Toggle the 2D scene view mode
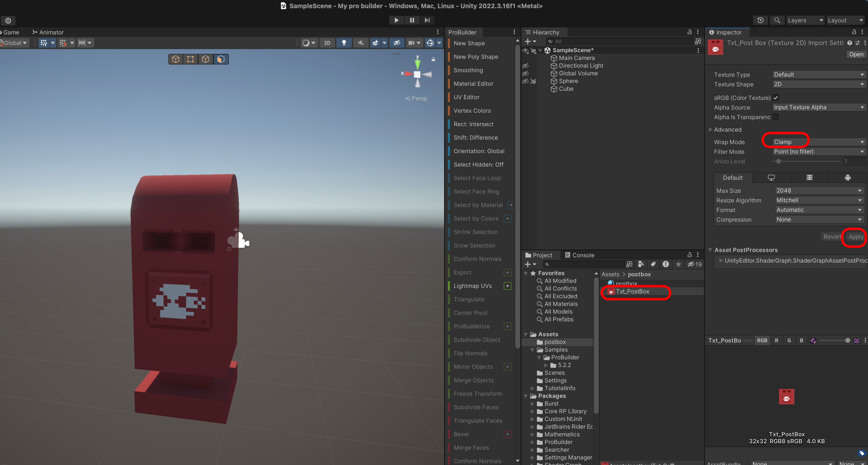This screenshot has width=868, height=465. (x=327, y=43)
